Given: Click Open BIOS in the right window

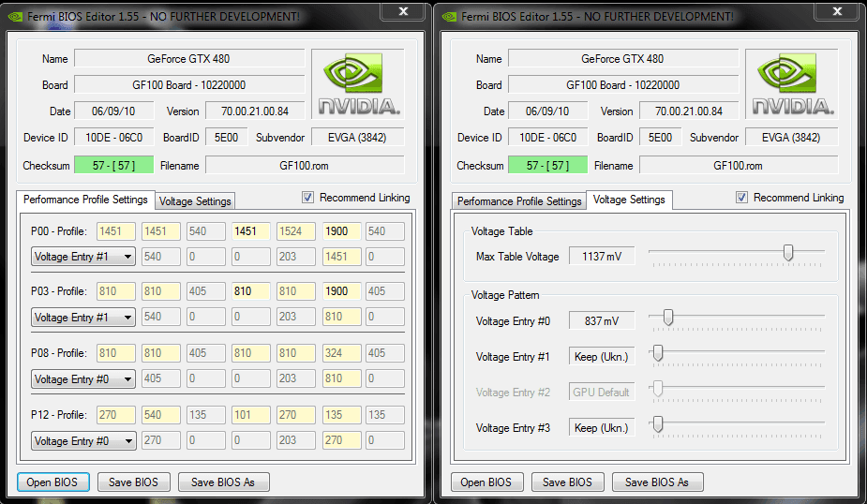Looking at the screenshot, I should (486, 482).
